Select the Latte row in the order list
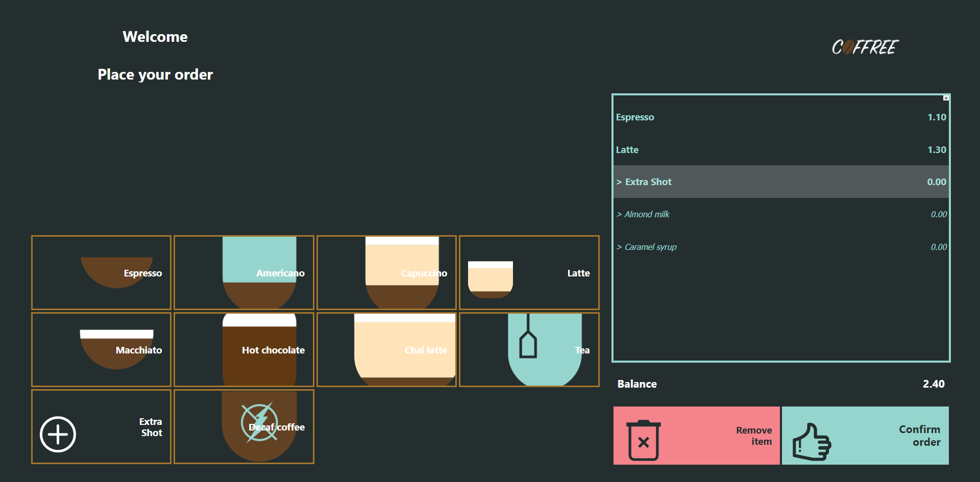Viewport: 980px width, 482px height. [x=781, y=149]
